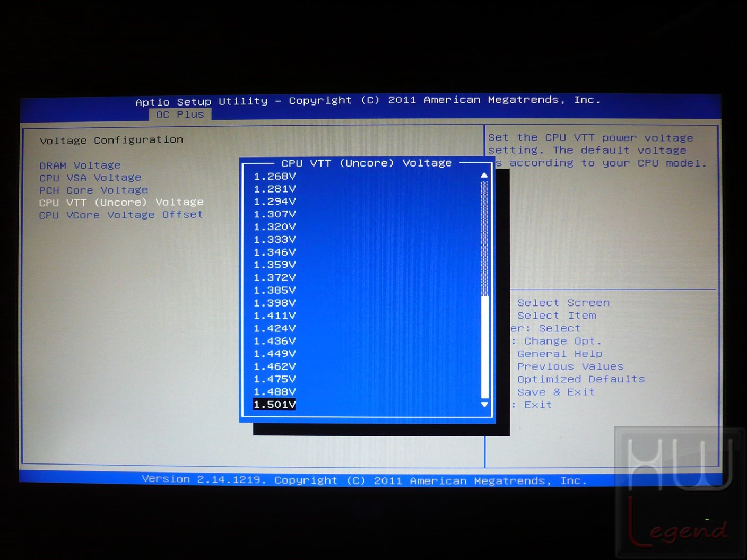
Task: Set Uncore voltage to 1.475V
Action: click(275, 379)
